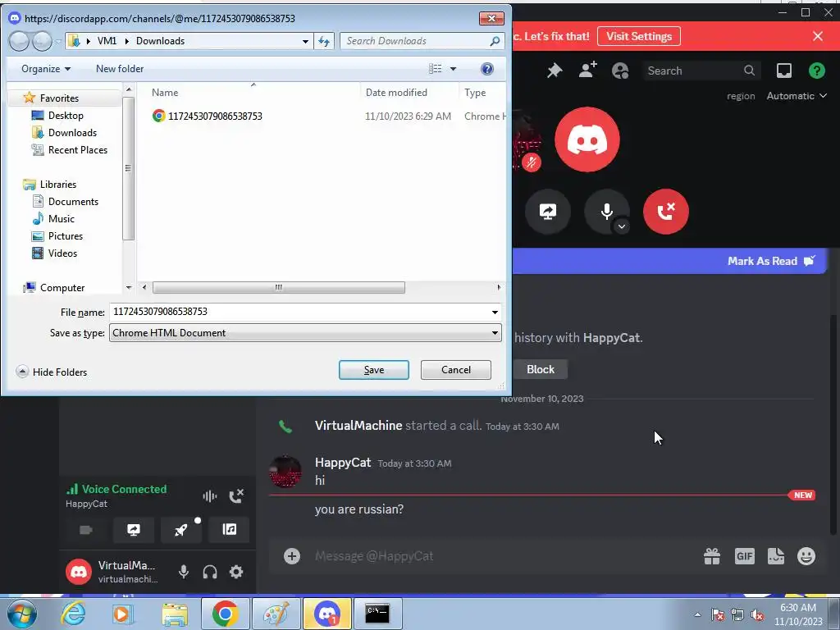Expand File name dropdown arrow
Screen dimensions: 840x630
(x=495, y=313)
